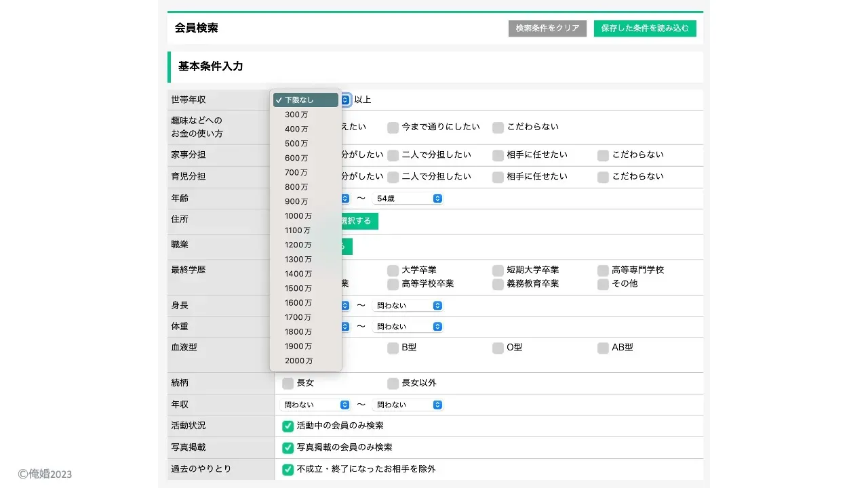Check こだわらない in 趣味などへのお金の使い方 row
Screen dimensions: 868x488
[x=498, y=127]
